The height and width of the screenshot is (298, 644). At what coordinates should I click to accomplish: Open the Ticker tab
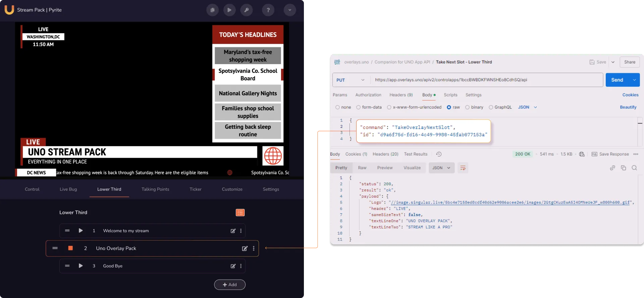[196, 189]
